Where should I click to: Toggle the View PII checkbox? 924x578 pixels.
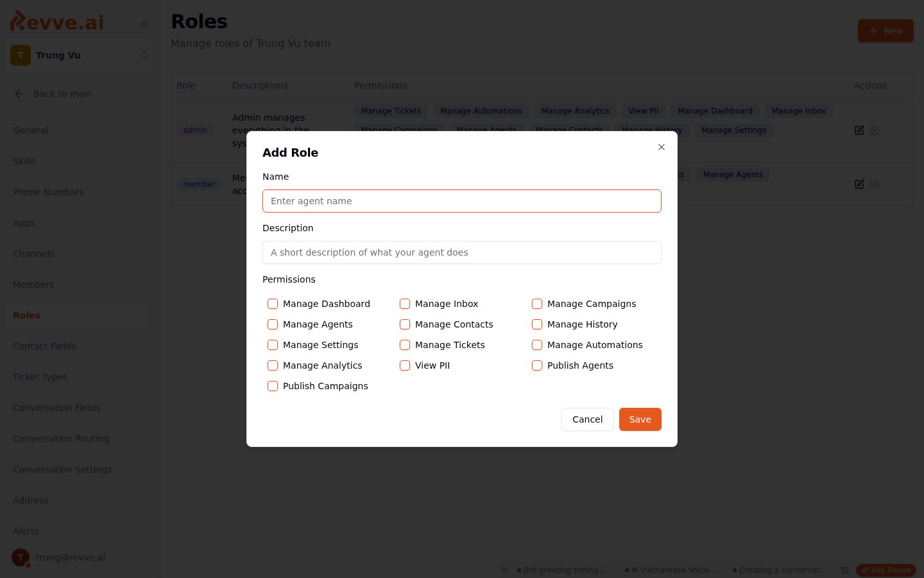click(x=405, y=365)
